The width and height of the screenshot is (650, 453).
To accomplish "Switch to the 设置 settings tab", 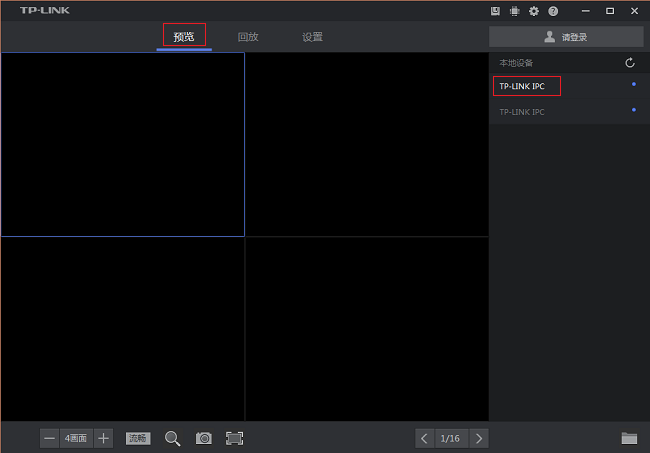I will click(312, 37).
